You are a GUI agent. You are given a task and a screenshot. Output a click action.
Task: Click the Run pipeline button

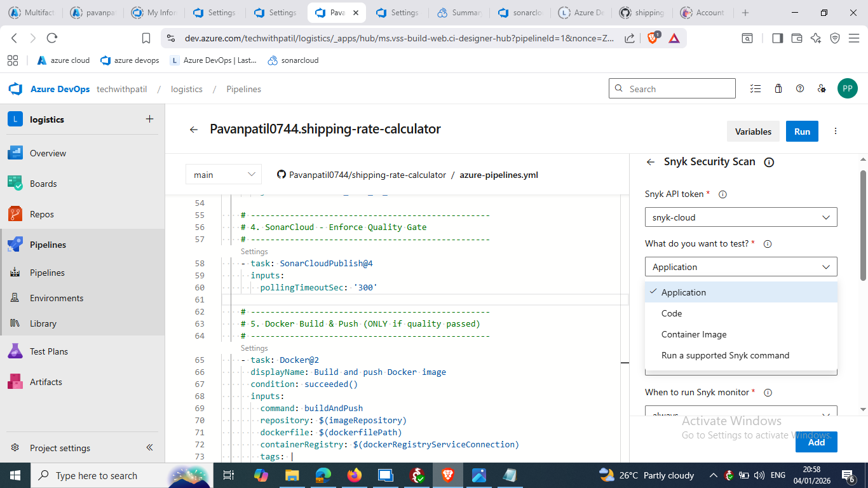(x=802, y=132)
